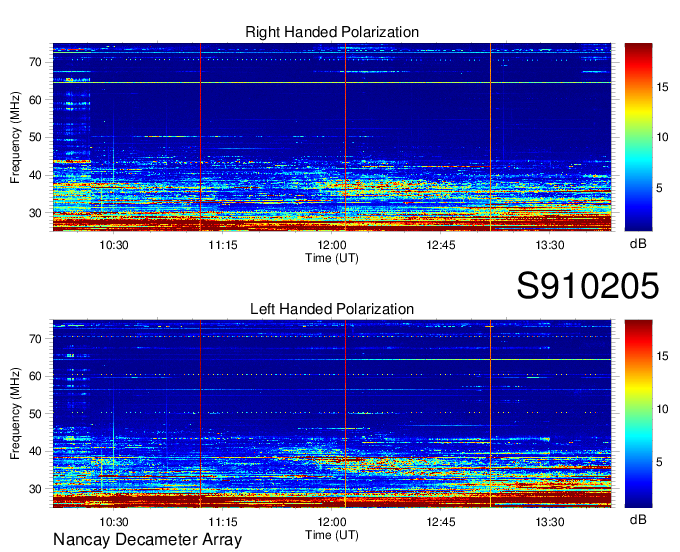Click 10:30 time tick of Left Handed plot
The width and height of the screenshot is (680, 552).
click(x=114, y=522)
